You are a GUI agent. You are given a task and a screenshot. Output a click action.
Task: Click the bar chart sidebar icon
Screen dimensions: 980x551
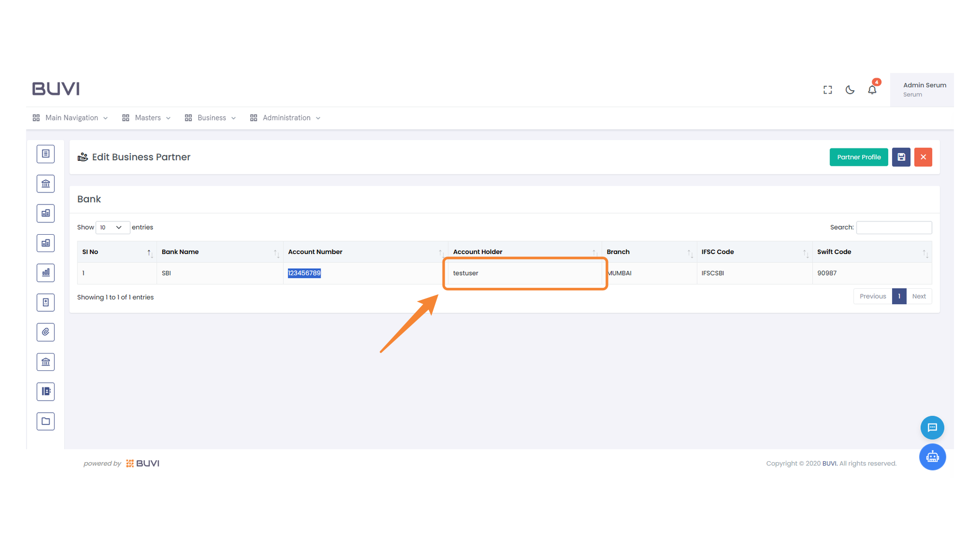click(45, 272)
